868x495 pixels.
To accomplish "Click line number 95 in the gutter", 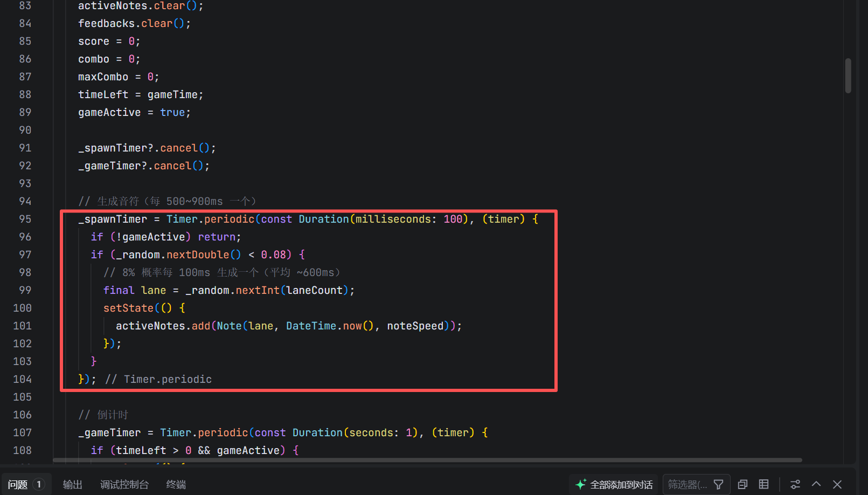I will (x=25, y=219).
